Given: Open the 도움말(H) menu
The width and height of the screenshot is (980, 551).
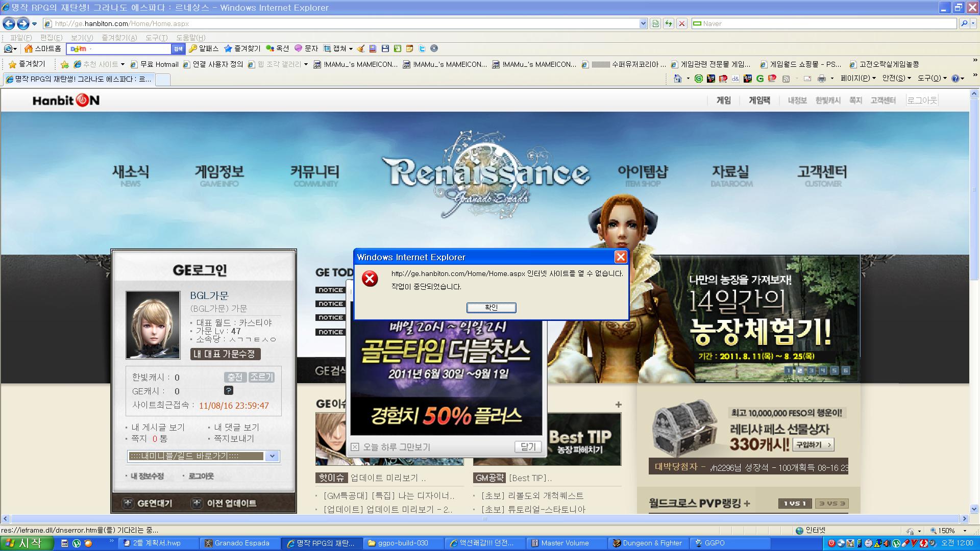Looking at the screenshot, I should (x=191, y=38).
